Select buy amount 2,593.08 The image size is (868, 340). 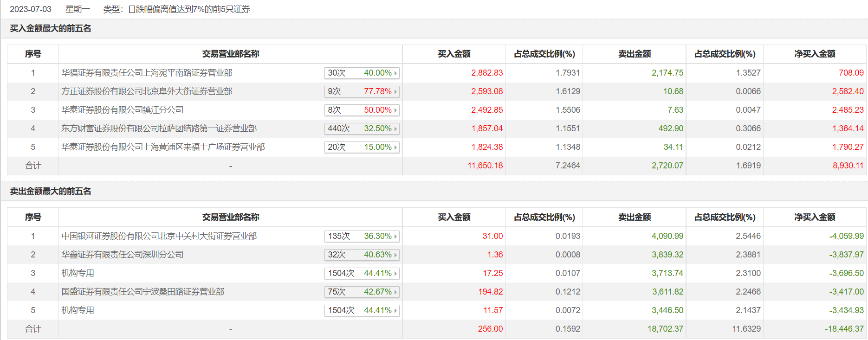pos(487,91)
